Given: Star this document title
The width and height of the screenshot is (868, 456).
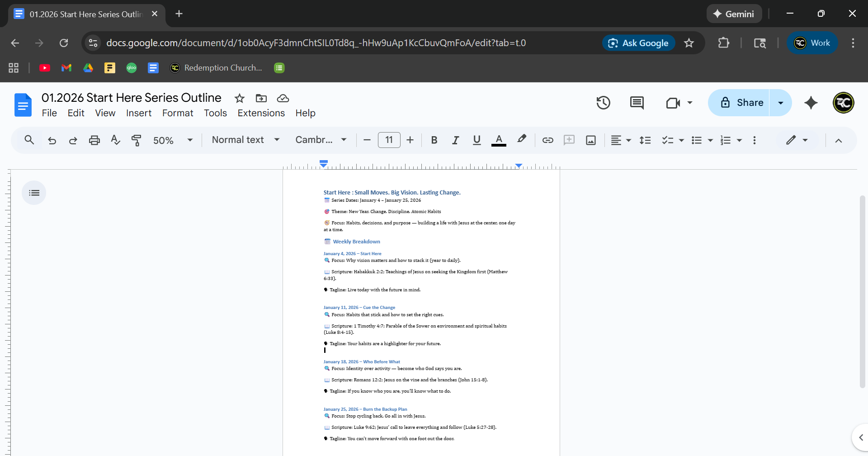Looking at the screenshot, I should click(x=240, y=98).
